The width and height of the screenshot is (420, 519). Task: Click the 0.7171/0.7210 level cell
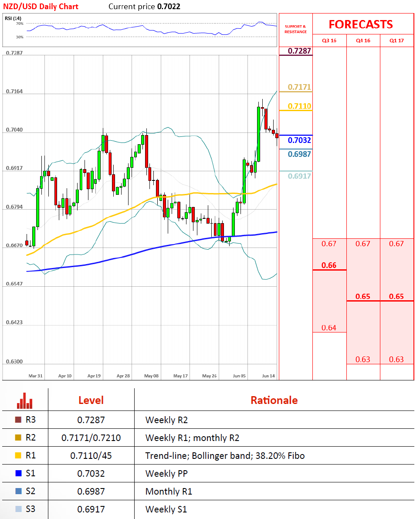91,438
